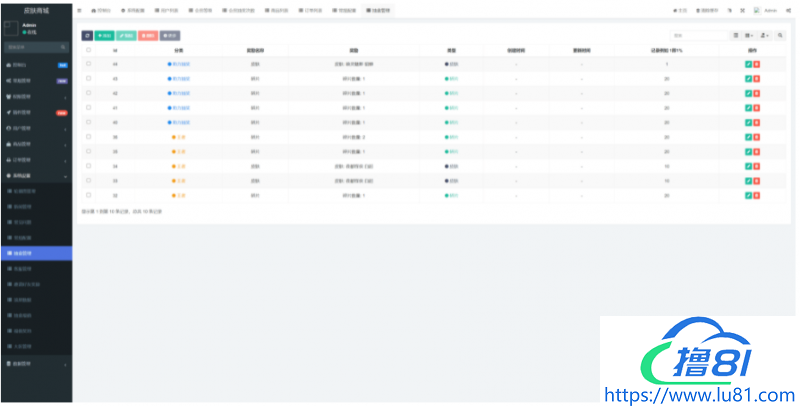The image size is (800, 406).
Task: Click the search input field above the table
Action: pos(699,35)
